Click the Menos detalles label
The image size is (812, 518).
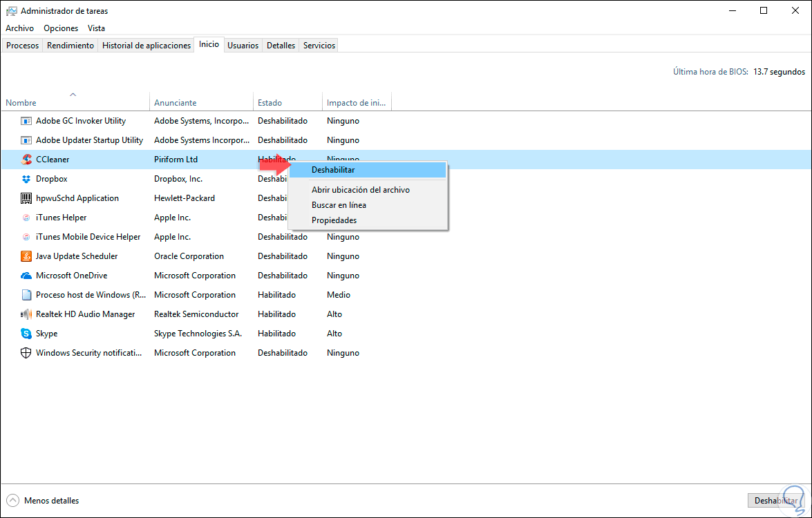click(x=52, y=501)
